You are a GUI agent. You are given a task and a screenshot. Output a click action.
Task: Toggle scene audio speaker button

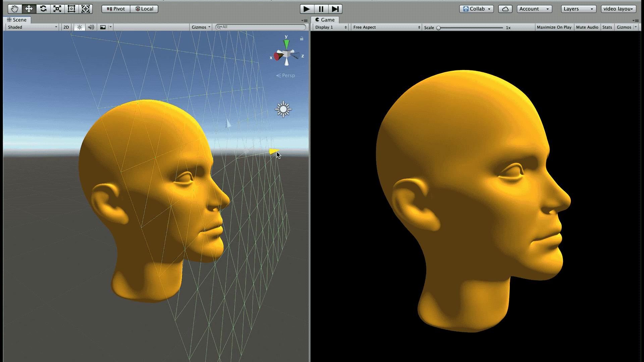(91, 27)
